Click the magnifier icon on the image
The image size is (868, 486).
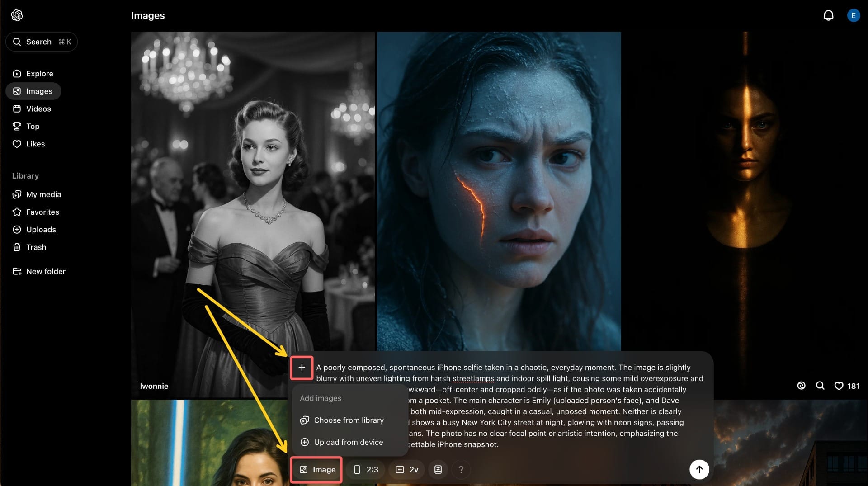tap(820, 386)
